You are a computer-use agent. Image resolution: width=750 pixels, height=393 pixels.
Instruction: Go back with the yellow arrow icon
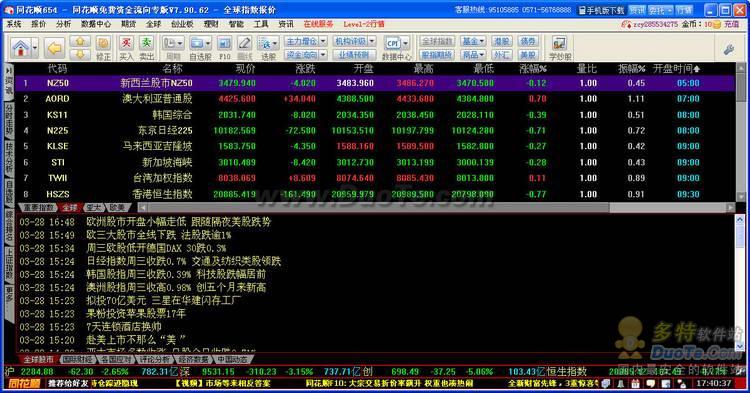[55, 48]
